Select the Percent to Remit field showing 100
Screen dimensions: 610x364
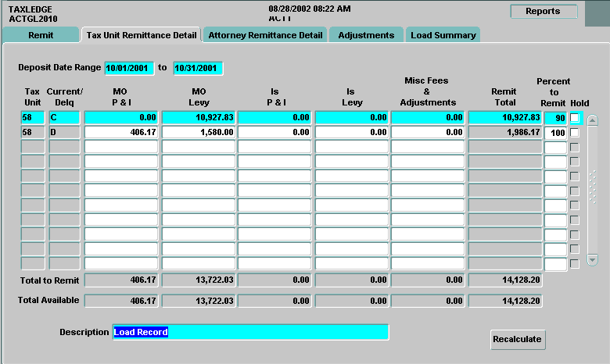point(555,133)
